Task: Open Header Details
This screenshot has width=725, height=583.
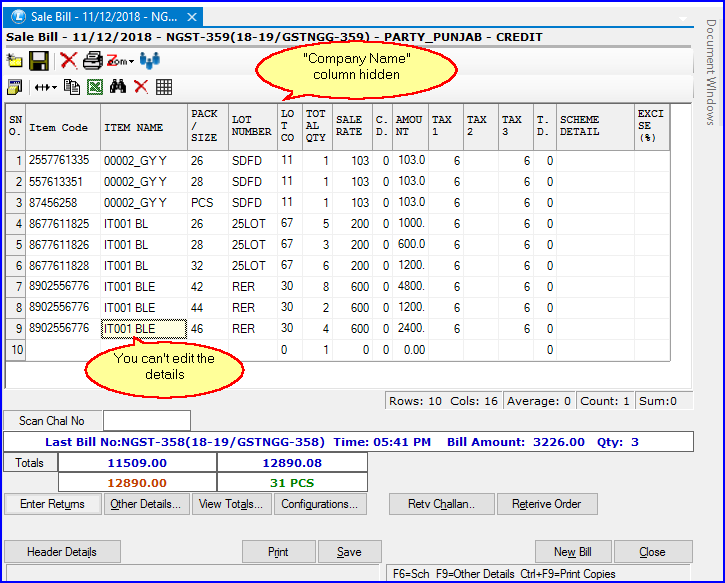Action: click(x=62, y=552)
